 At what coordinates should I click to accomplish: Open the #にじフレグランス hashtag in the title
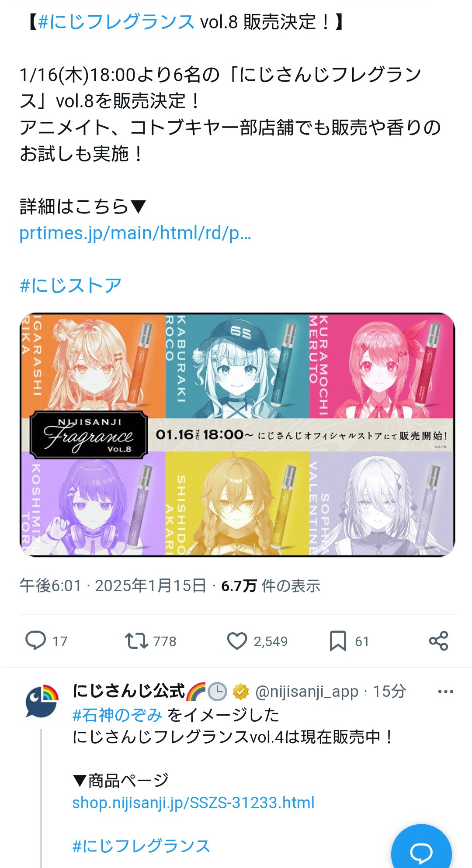click(116, 22)
